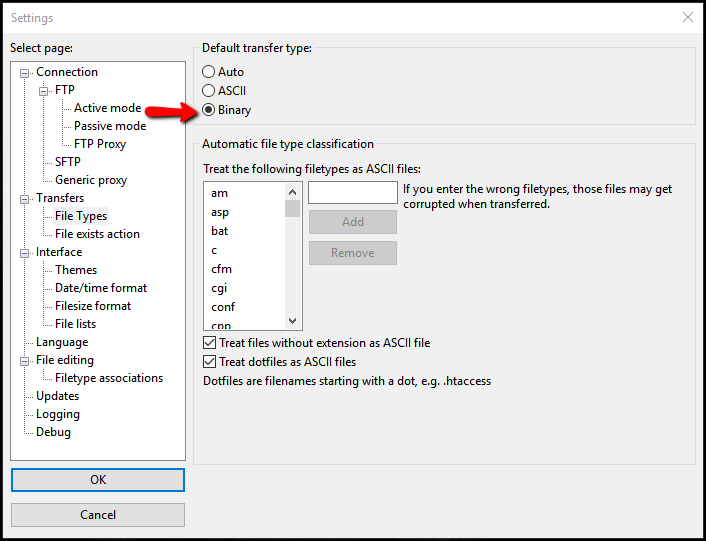Go to the SFTP settings page
Screen dimensions: 706x541
pos(67,162)
